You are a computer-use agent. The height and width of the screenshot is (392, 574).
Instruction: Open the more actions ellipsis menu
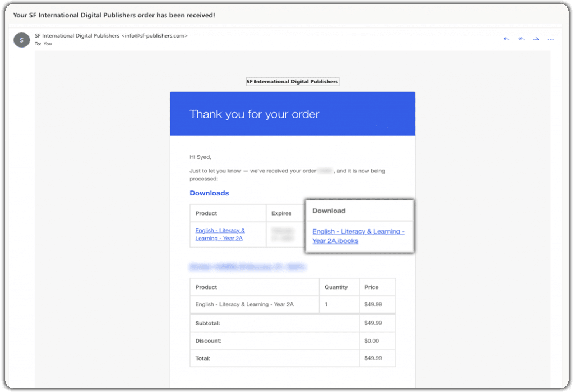coord(550,39)
